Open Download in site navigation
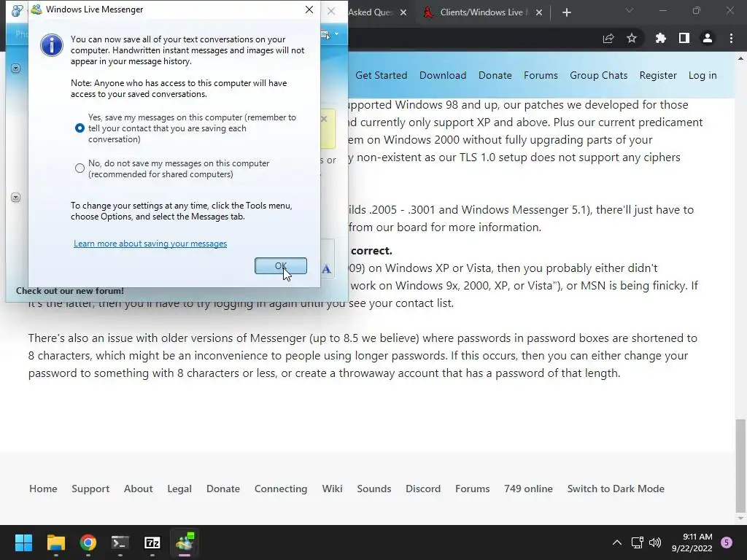The height and width of the screenshot is (560, 747). (443, 75)
